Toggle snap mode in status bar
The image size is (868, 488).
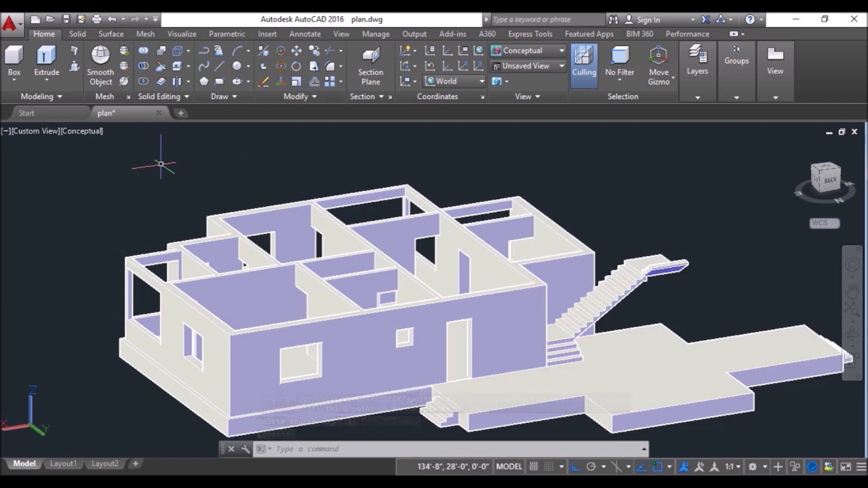tap(549, 466)
